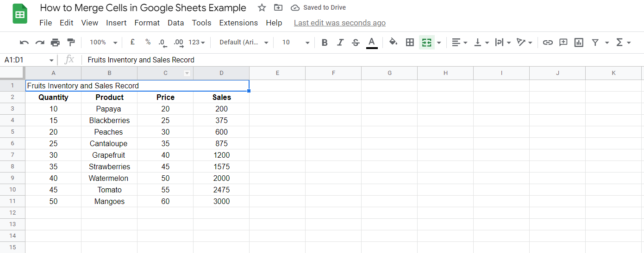Select column K header
Image resolution: width=644 pixels, height=253 pixels.
coord(613,73)
